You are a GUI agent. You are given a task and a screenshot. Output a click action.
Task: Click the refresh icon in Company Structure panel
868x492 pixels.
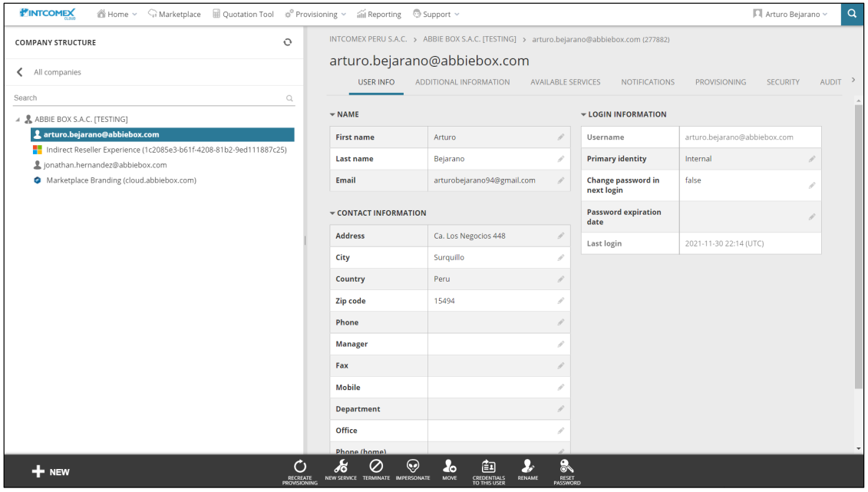(x=287, y=42)
